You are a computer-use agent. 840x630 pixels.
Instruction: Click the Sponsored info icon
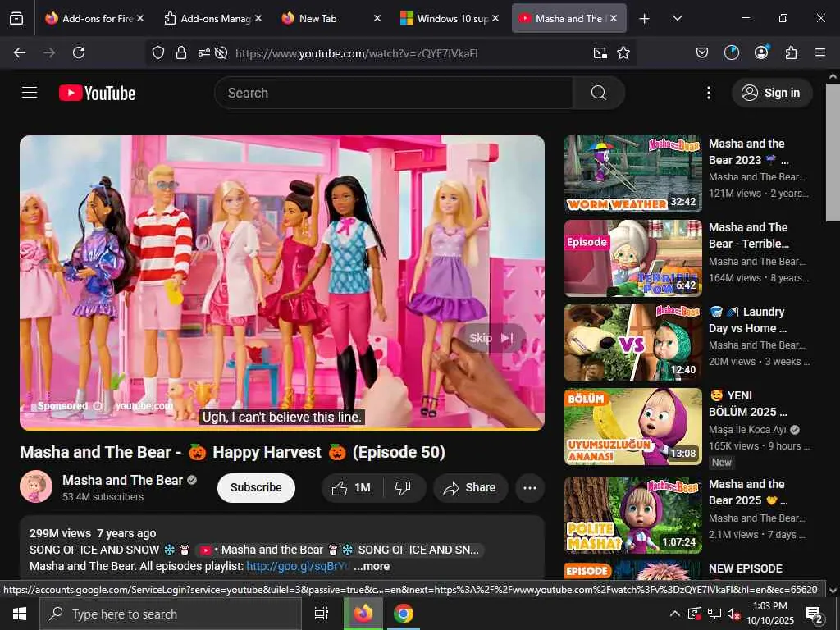(97, 406)
